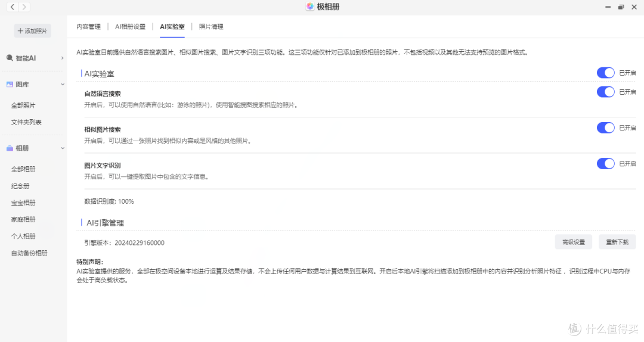Screen dimensions: 644x342
Task: Restore the 极相册 window size
Action: coord(621,7)
